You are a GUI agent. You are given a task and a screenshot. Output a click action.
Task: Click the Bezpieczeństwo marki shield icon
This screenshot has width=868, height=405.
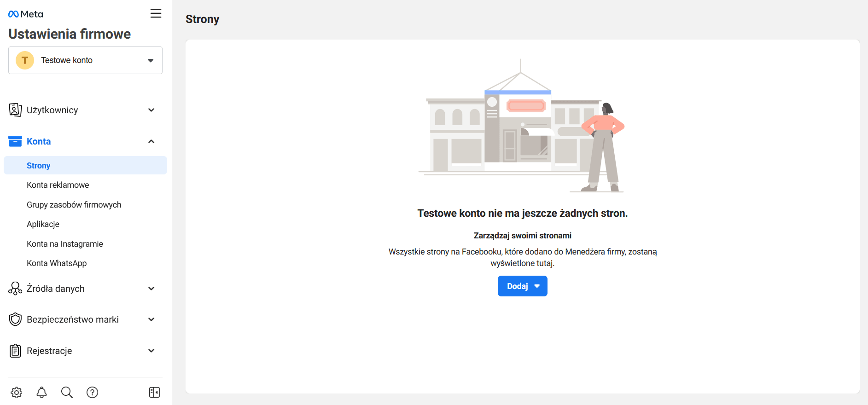pos(15,319)
